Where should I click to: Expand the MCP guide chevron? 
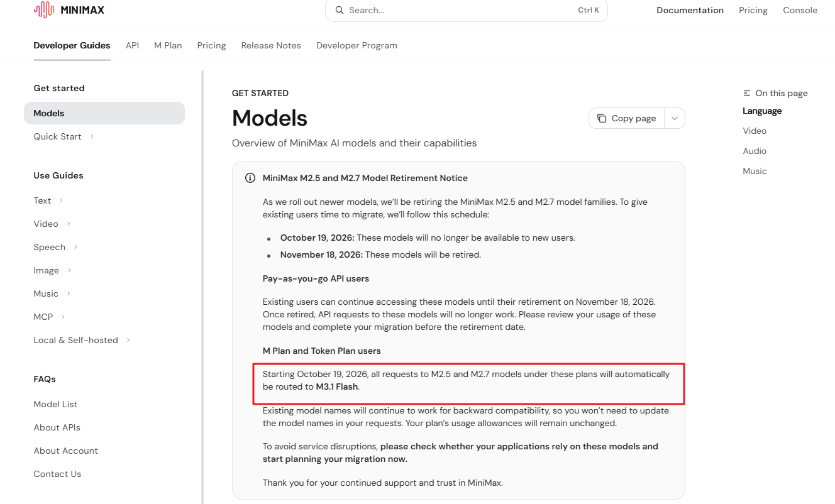pos(63,317)
